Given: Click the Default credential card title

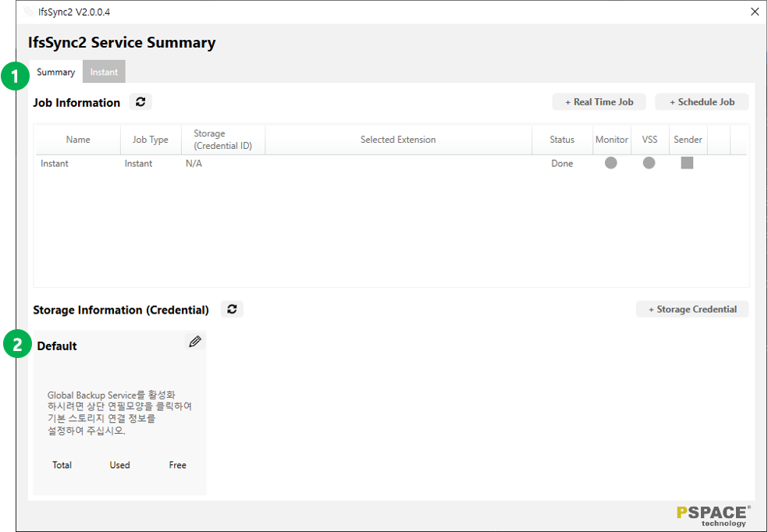Looking at the screenshot, I should tap(57, 346).
